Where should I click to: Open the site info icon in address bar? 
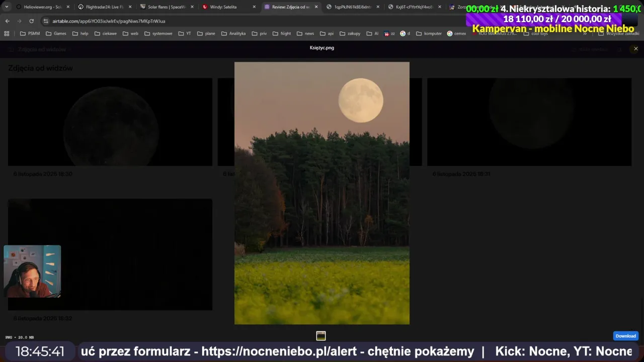(x=46, y=21)
